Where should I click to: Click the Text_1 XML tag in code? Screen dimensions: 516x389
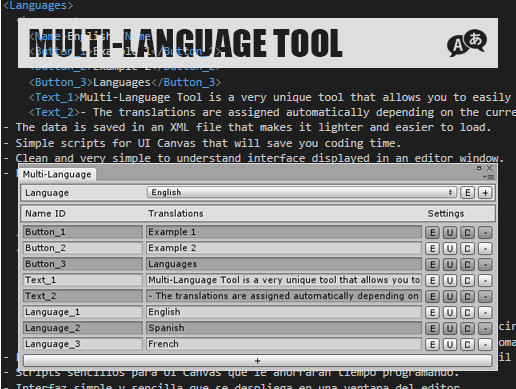(x=54, y=97)
